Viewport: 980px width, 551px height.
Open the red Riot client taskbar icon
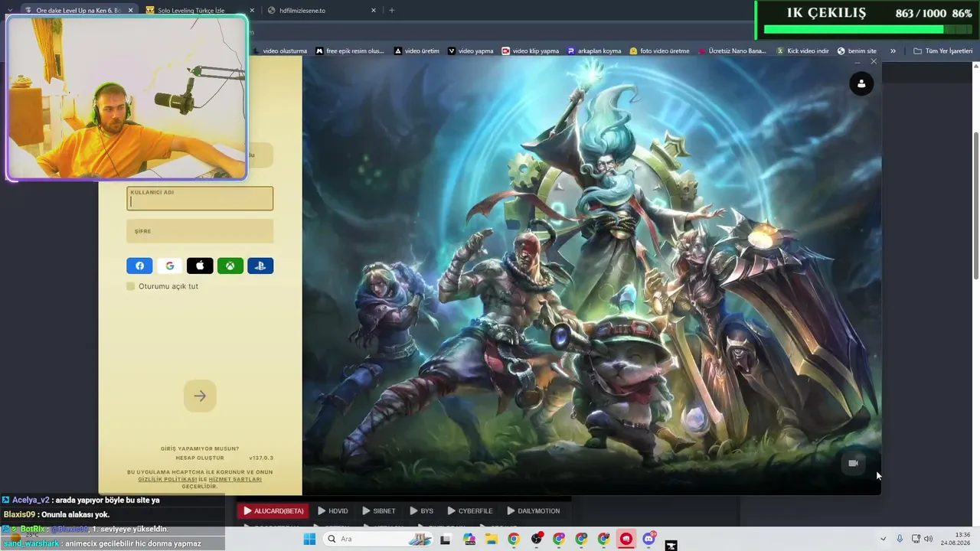626,539
